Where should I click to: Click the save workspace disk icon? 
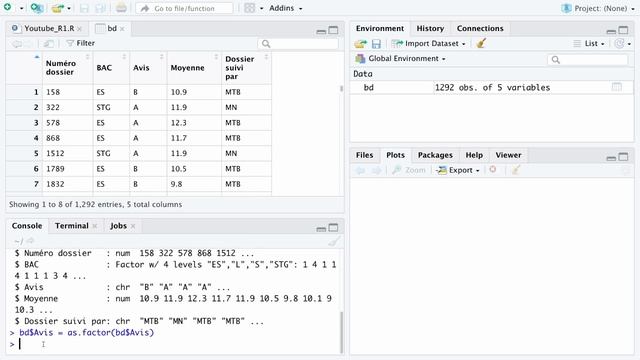[376, 44]
